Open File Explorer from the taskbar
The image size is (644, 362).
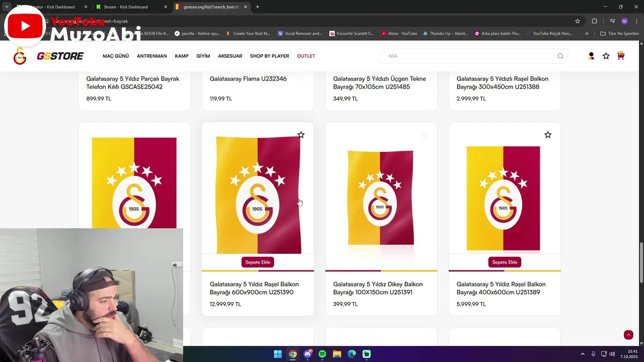337,354
